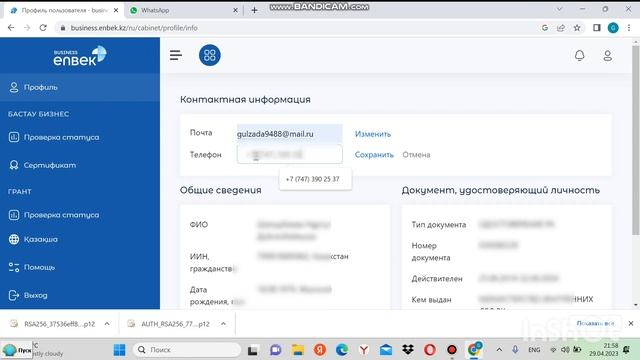Click the round blue apps grid icon

(209, 55)
